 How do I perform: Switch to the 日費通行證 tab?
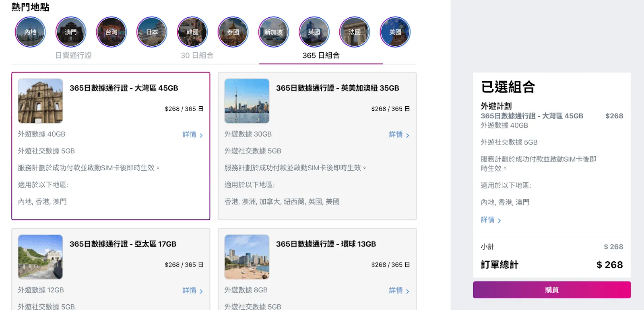73,56
